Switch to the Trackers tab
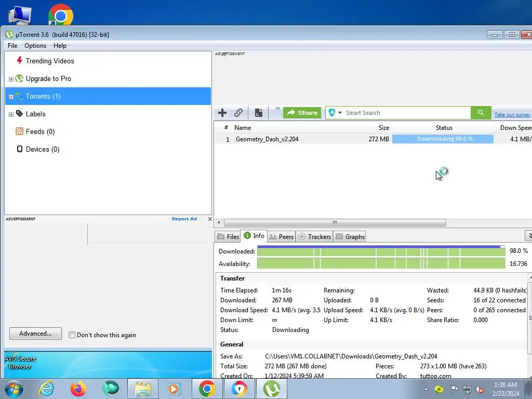Screen dimensions: 532x399 314,236
